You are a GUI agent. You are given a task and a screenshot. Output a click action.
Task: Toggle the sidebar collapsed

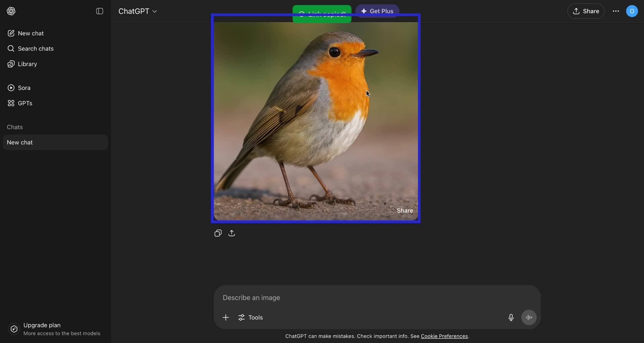click(100, 11)
